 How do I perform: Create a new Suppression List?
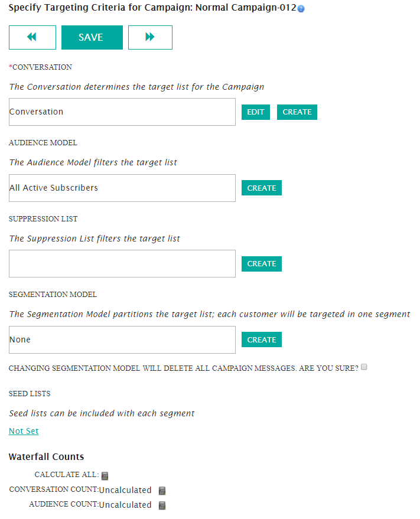(262, 264)
